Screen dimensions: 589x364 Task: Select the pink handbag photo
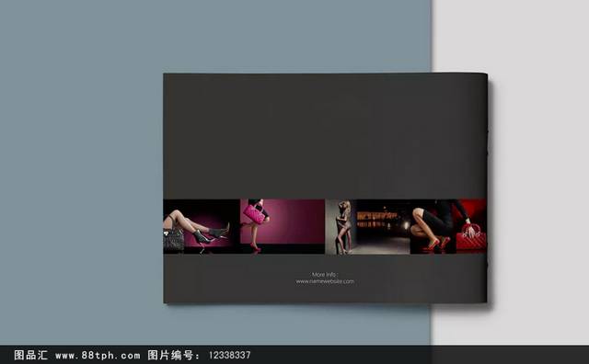point(283,227)
